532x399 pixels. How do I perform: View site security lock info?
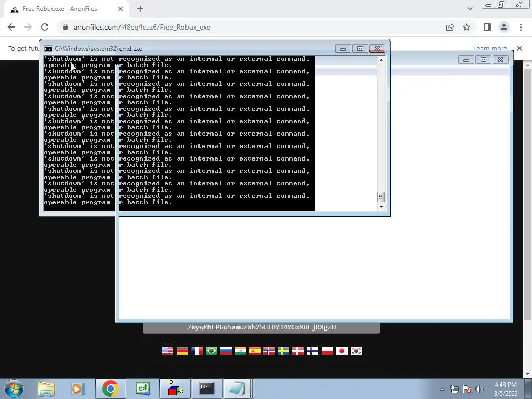click(x=65, y=27)
